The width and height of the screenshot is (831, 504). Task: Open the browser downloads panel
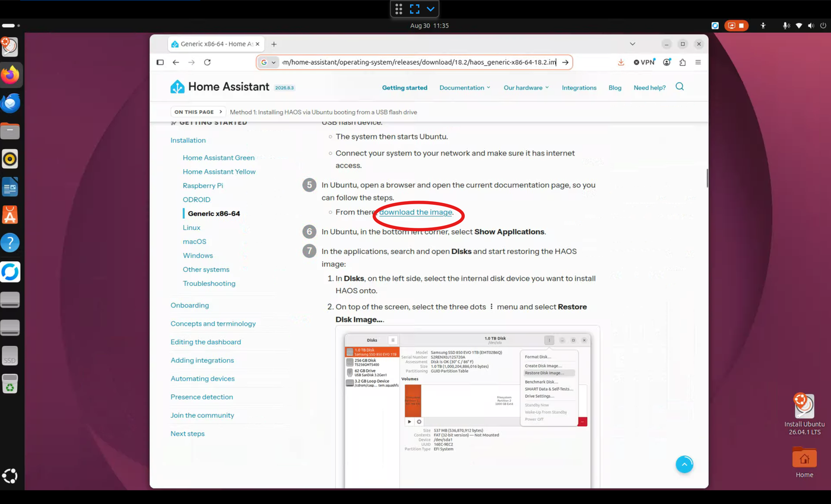(621, 62)
